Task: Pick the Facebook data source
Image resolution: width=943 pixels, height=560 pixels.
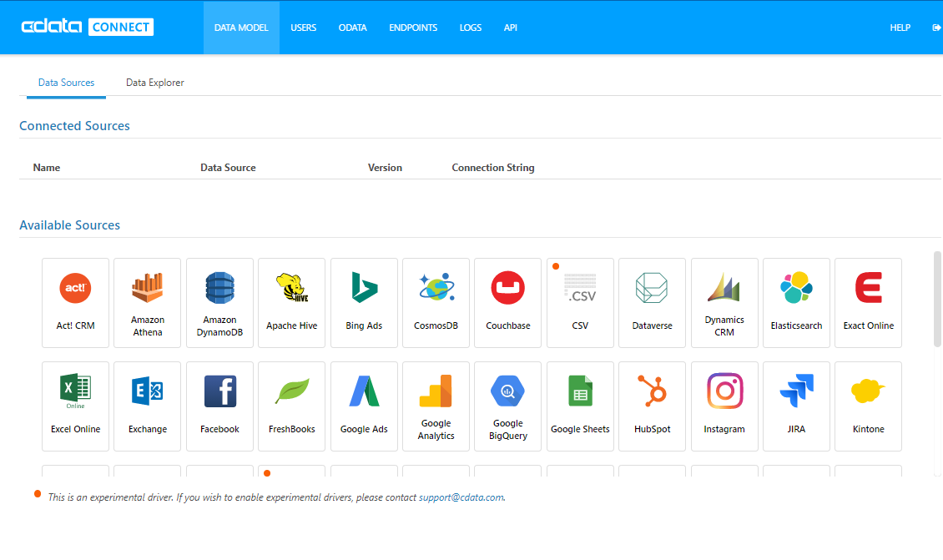Action: (x=219, y=406)
